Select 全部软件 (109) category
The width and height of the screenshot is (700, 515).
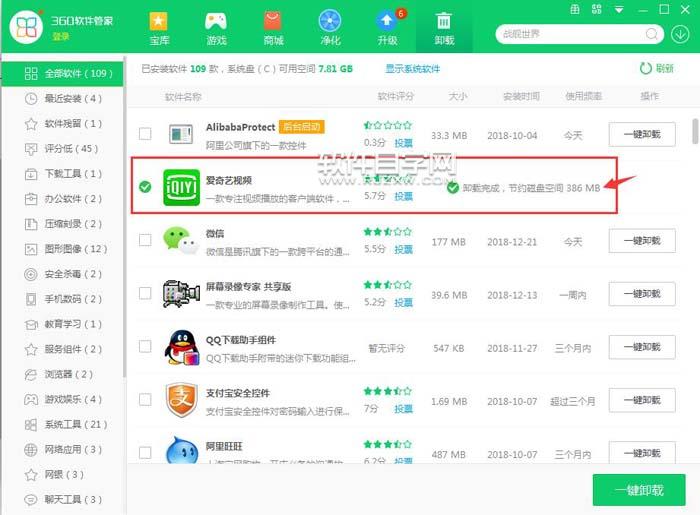pyautogui.click(x=62, y=74)
